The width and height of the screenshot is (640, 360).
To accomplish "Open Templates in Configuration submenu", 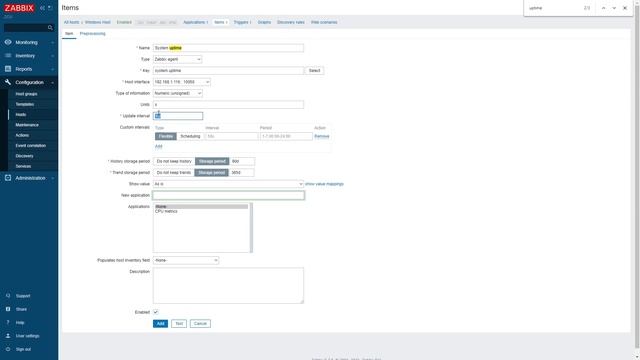I will tap(24, 104).
